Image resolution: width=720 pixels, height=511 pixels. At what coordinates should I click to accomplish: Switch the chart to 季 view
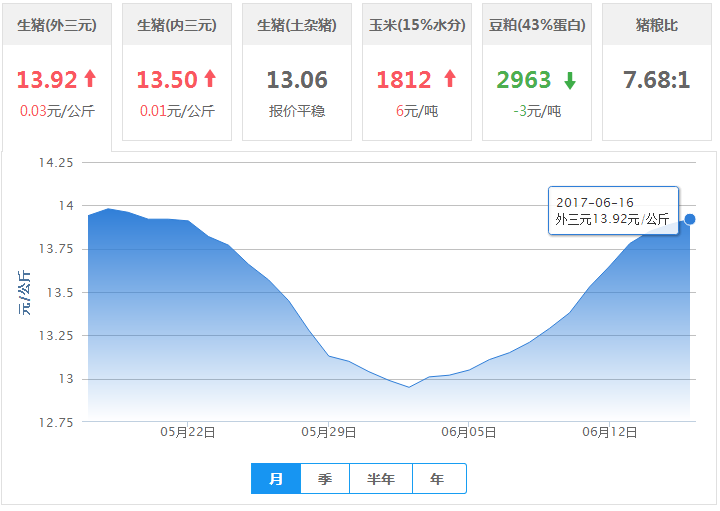point(325,479)
